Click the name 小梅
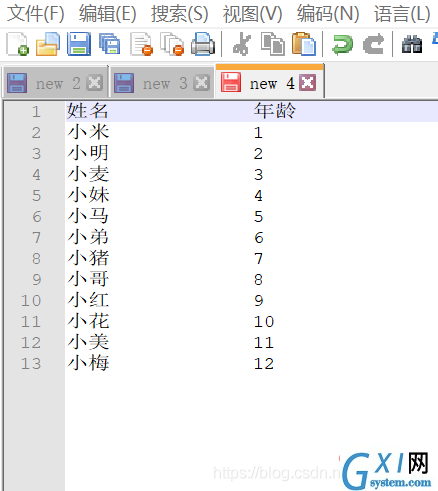 [88, 363]
